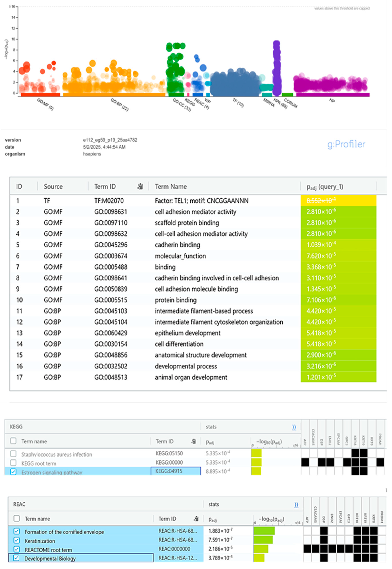Click highlighted term ID KEGG:04915

click(169, 471)
